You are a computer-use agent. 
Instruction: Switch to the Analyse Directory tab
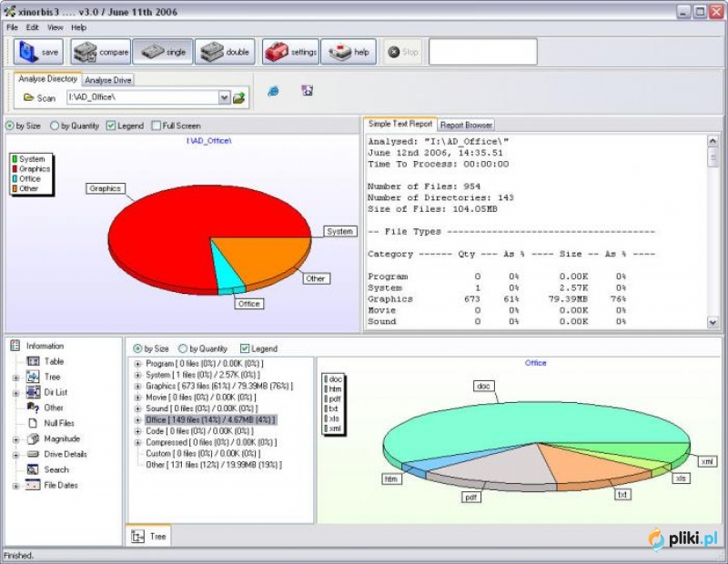48,79
